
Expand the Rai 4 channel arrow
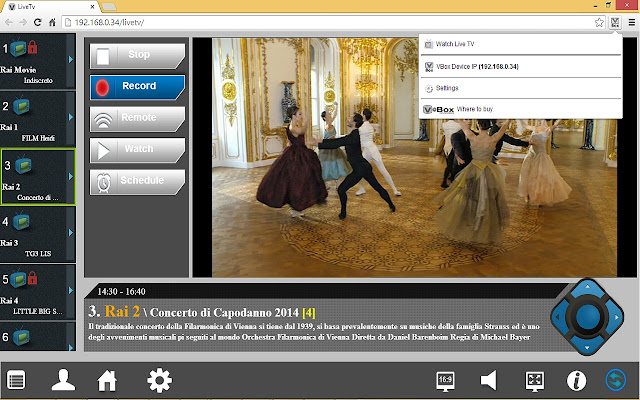pyautogui.click(x=71, y=290)
